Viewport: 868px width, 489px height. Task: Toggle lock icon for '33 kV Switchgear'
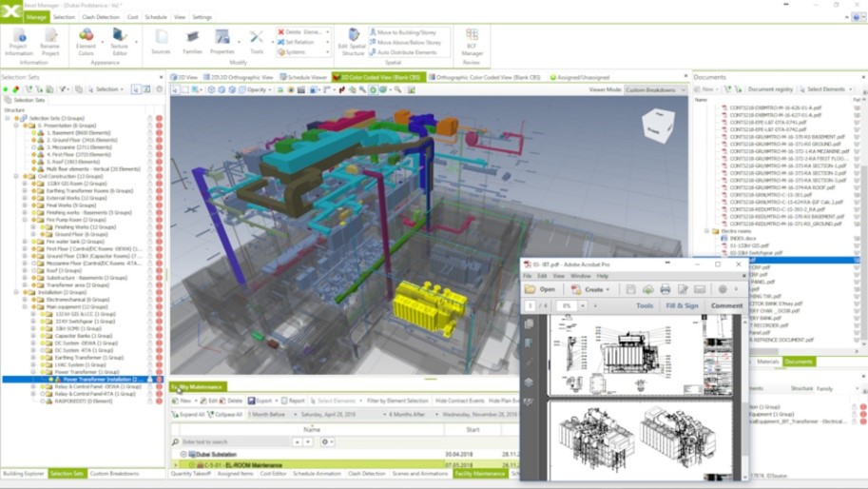150,322
